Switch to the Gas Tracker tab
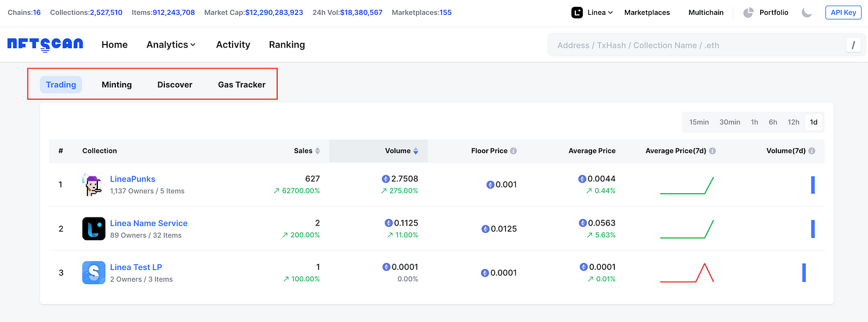The image size is (868, 322). click(241, 85)
